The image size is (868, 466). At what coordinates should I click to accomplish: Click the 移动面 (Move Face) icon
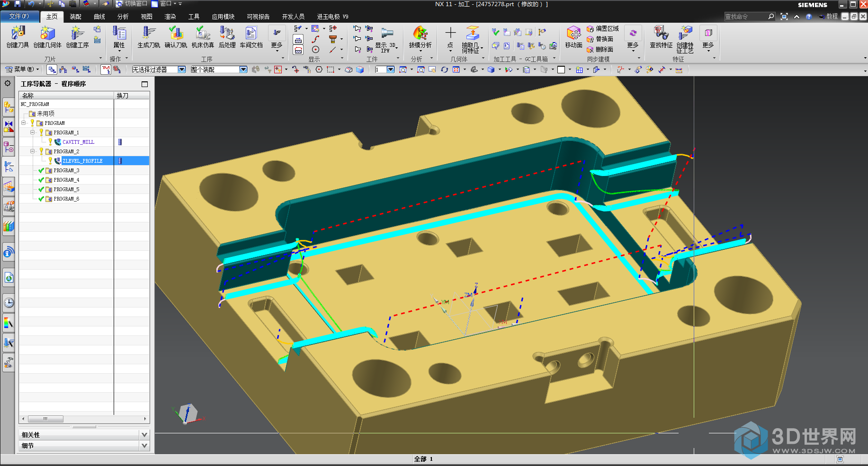[573, 37]
